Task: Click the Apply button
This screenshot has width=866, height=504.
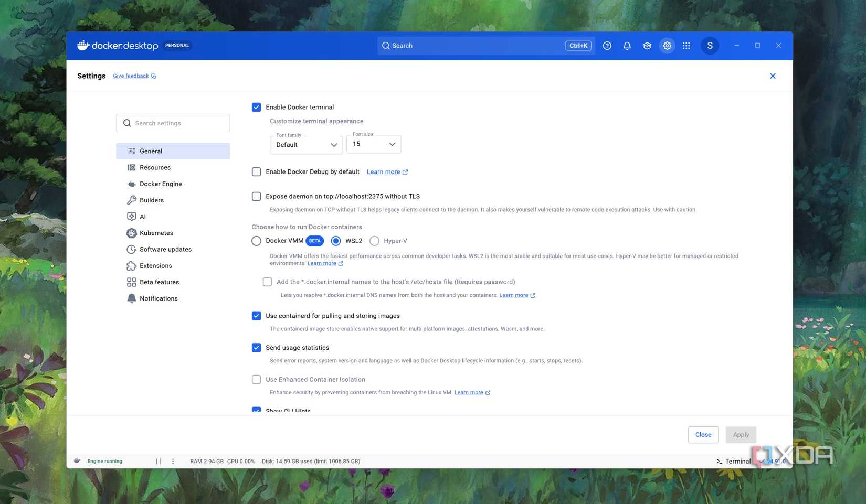Action: point(741,435)
